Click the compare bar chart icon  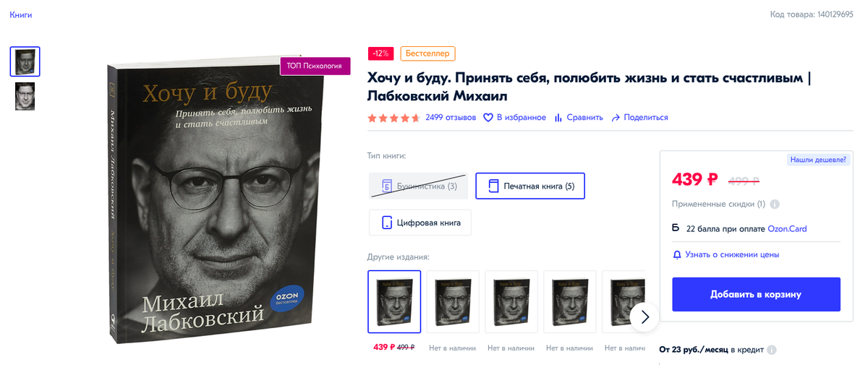pyautogui.click(x=558, y=117)
